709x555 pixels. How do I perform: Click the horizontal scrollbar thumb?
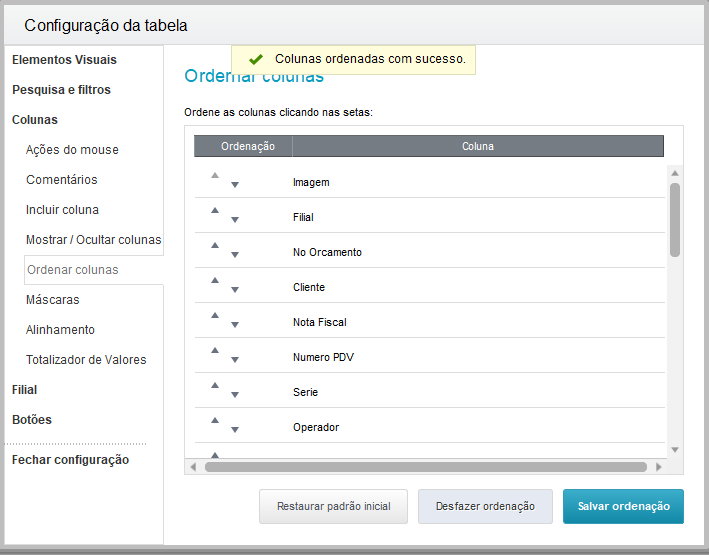click(x=426, y=467)
